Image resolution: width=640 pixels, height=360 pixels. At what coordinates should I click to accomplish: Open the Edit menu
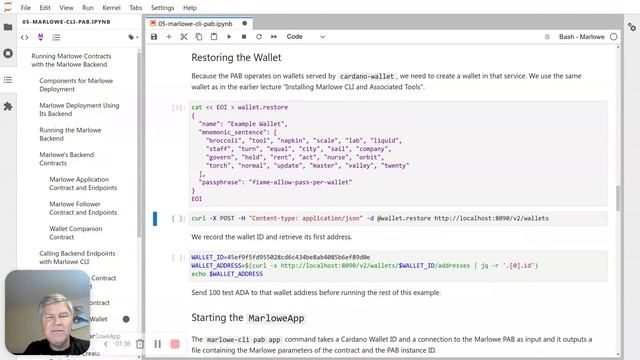click(x=45, y=7)
